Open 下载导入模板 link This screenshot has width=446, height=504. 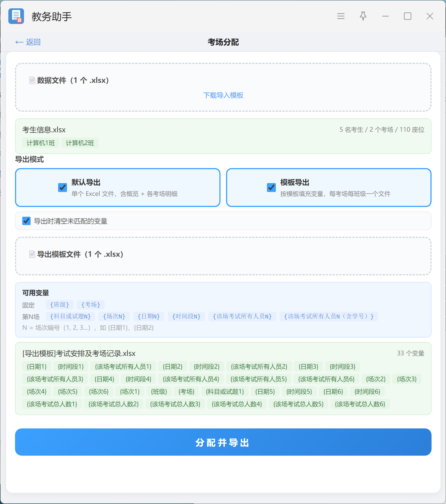pyautogui.click(x=223, y=95)
